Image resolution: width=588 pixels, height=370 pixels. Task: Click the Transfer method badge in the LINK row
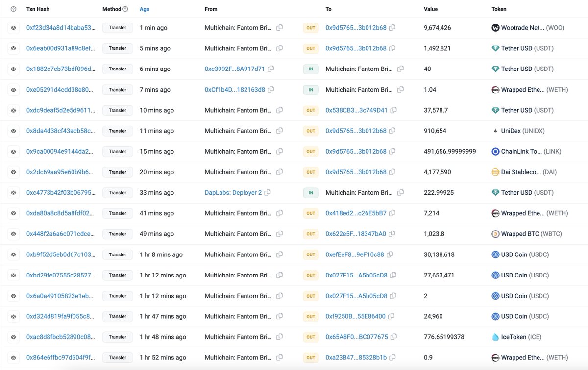[x=118, y=152]
